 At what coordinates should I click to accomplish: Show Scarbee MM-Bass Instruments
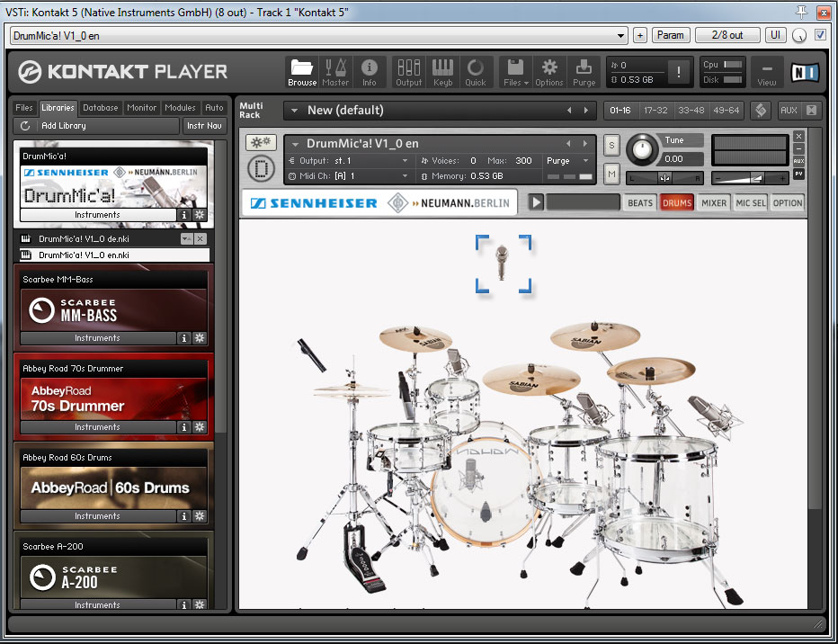point(98,338)
